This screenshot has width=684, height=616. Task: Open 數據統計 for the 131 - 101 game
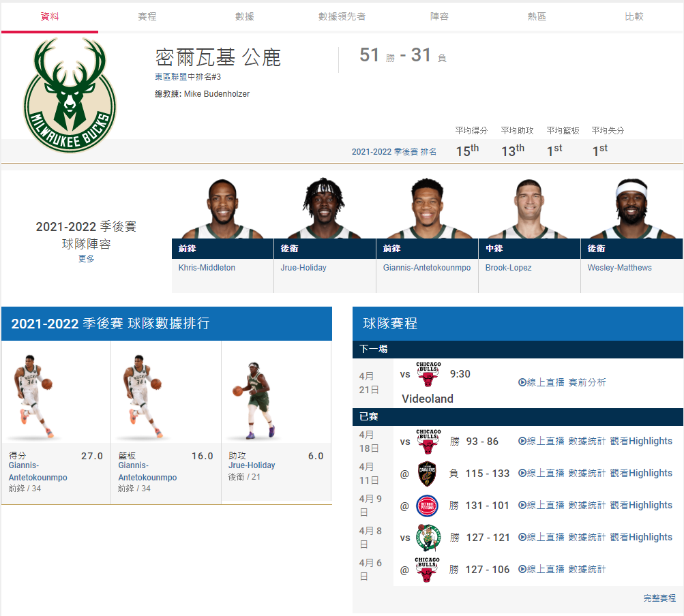(587, 505)
